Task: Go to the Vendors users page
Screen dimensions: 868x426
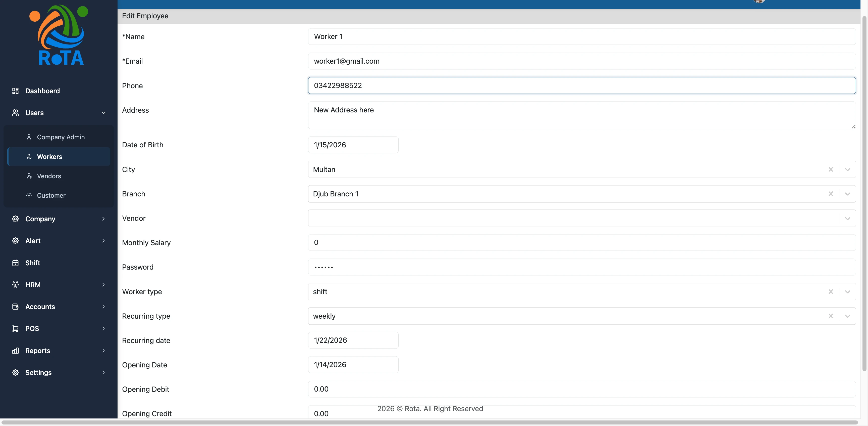Action: coord(49,176)
